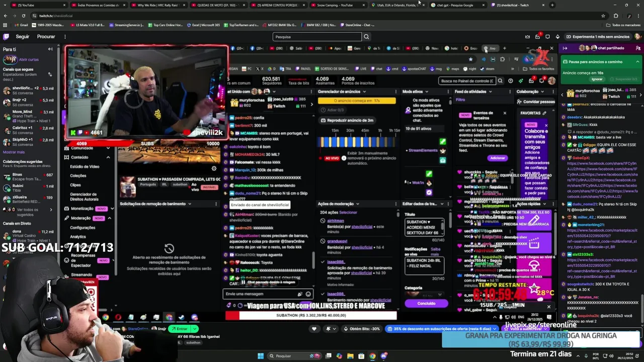
Task: Collapse the Pausa para anúncios a caminho banner
Action: click(x=637, y=62)
